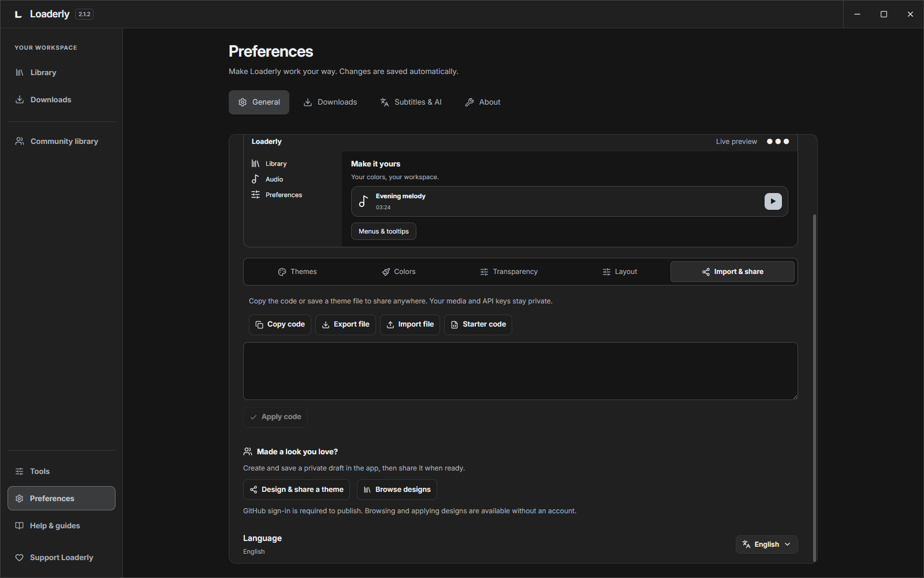
Task: Select the Transparency section
Action: [x=509, y=272]
